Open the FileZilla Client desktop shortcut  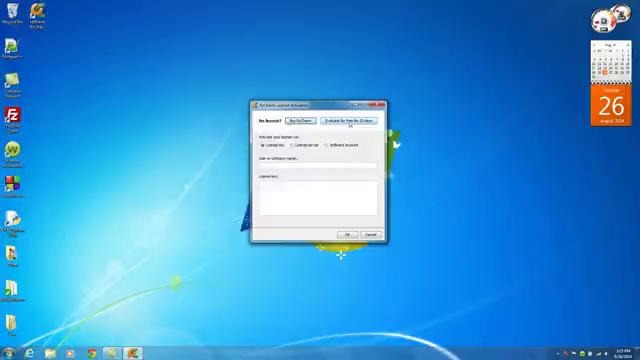(x=12, y=119)
